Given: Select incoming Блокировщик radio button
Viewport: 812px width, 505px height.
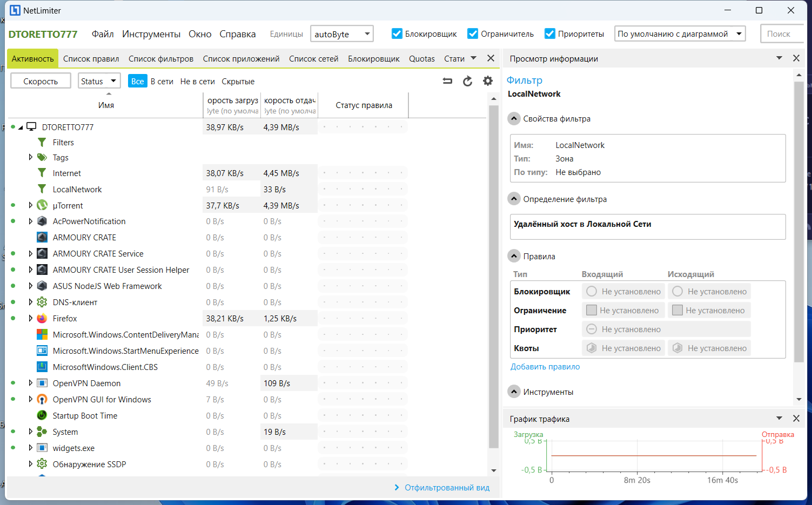Looking at the screenshot, I should [592, 292].
